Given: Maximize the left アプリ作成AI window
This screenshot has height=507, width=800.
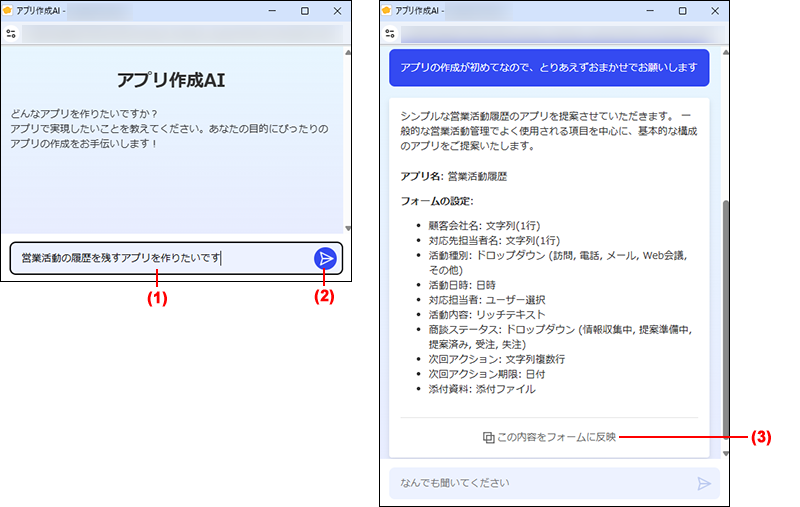Looking at the screenshot, I should [x=305, y=11].
